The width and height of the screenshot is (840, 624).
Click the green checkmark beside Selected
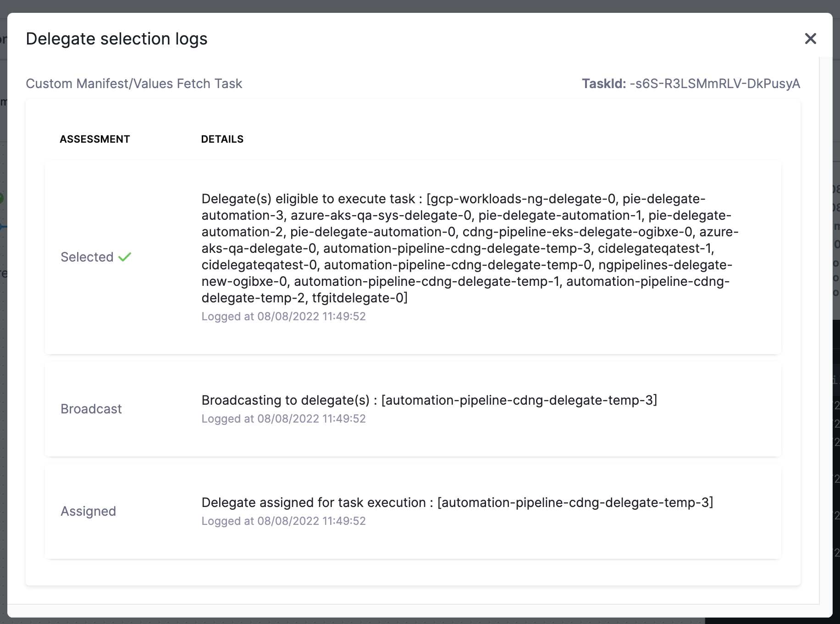(125, 257)
